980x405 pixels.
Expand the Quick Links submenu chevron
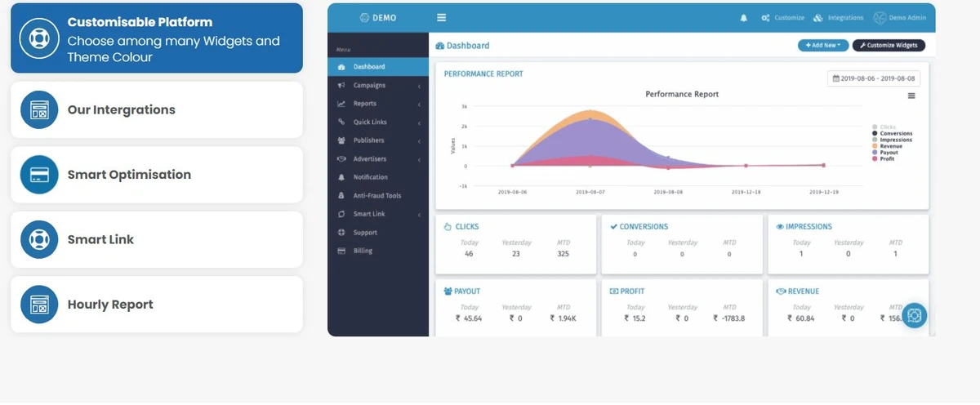tap(419, 122)
